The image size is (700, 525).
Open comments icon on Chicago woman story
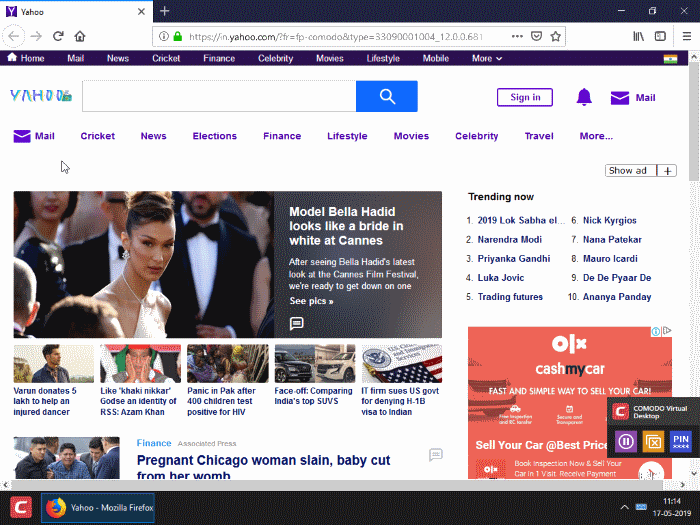click(436, 454)
